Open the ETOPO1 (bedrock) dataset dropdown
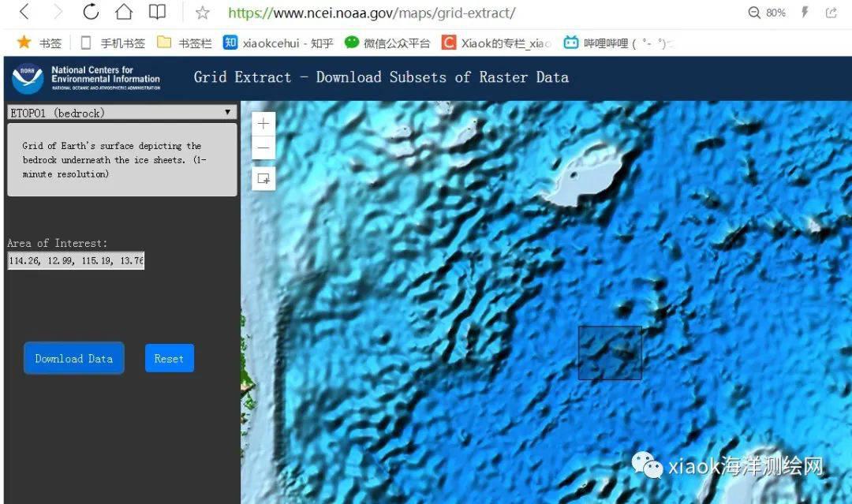 tap(121, 113)
